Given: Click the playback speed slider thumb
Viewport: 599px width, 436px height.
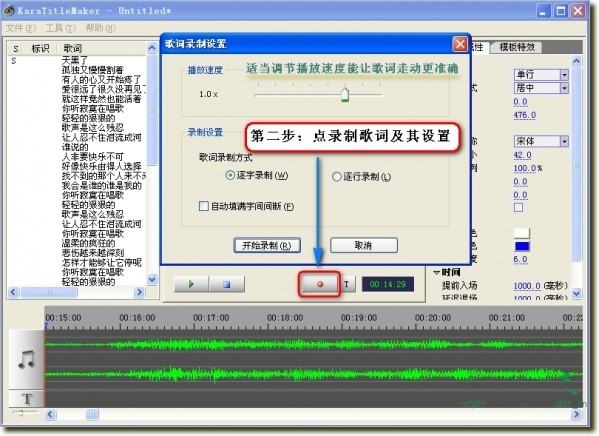Looking at the screenshot, I should tap(345, 95).
